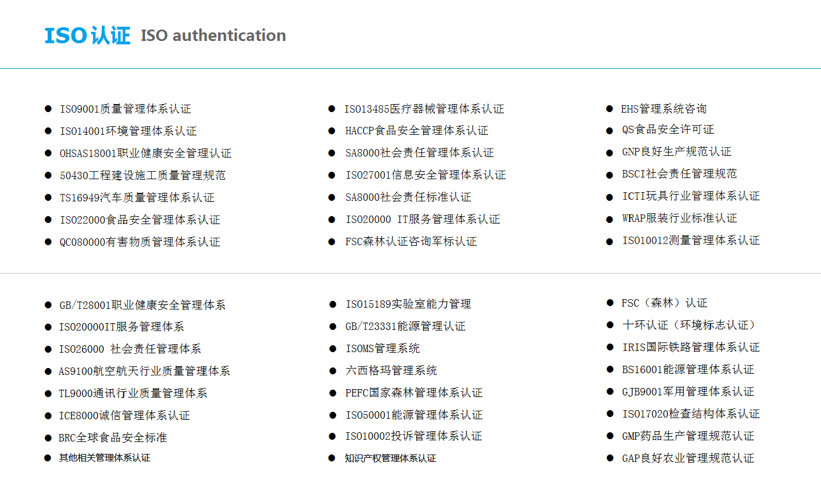Open SA8000社会责任标准认证
821x504 pixels.
[x=408, y=197]
